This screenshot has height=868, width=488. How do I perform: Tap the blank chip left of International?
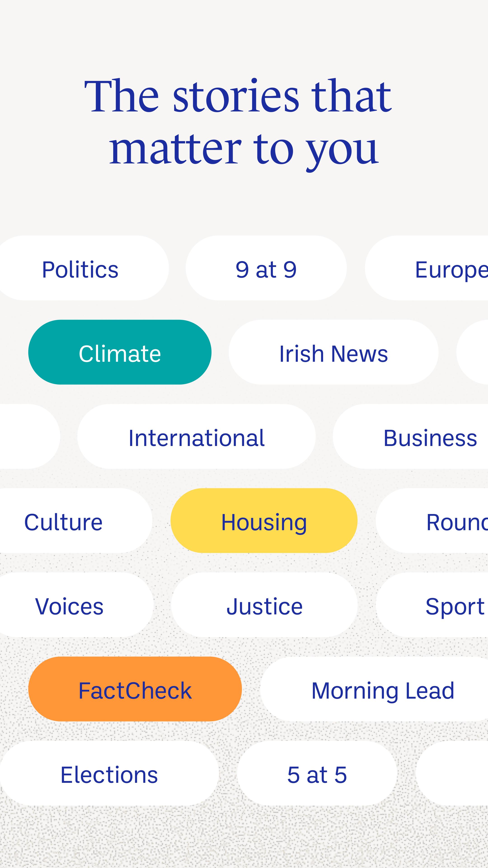point(30,436)
